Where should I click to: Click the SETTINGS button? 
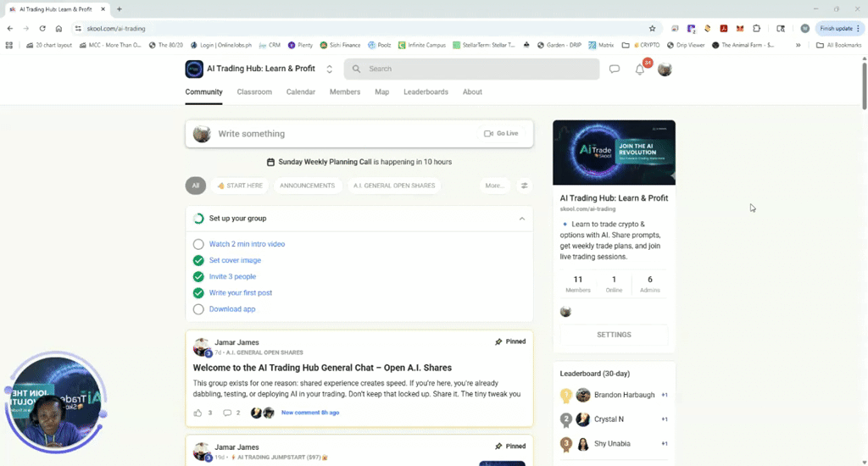click(614, 335)
